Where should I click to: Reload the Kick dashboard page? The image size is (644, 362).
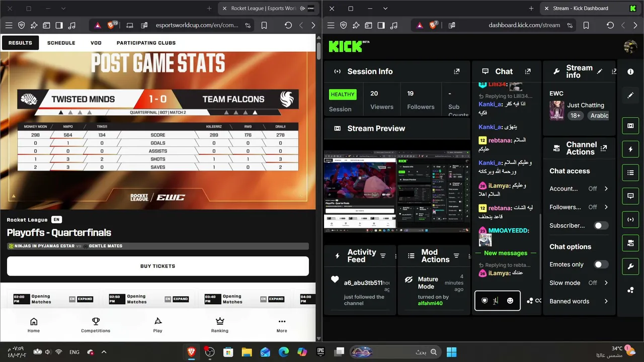point(610,25)
